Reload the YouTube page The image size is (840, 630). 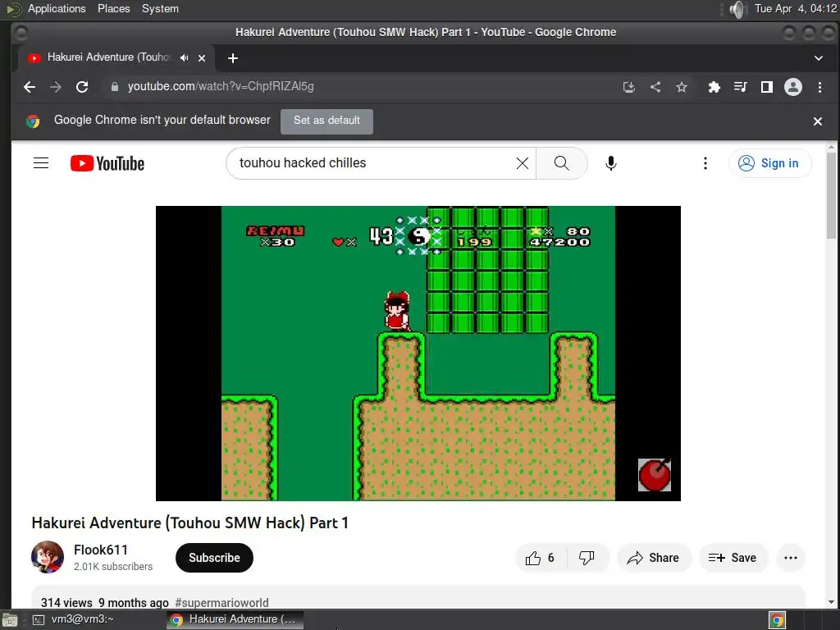[82, 87]
